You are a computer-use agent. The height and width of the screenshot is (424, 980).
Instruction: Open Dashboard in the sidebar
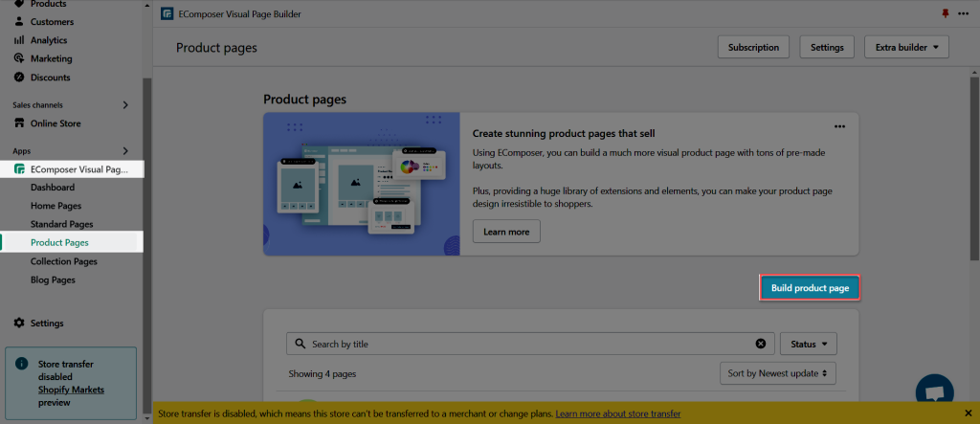point(53,187)
